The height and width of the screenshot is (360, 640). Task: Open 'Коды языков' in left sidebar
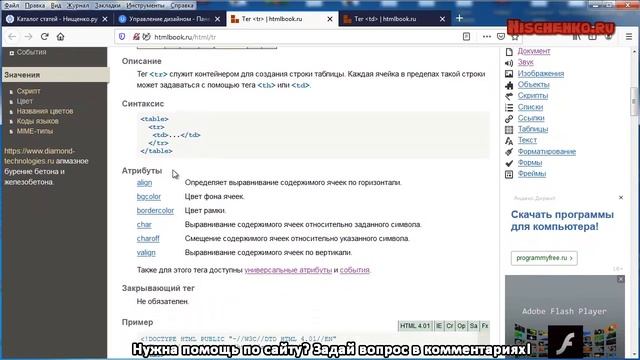[x=38, y=121]
